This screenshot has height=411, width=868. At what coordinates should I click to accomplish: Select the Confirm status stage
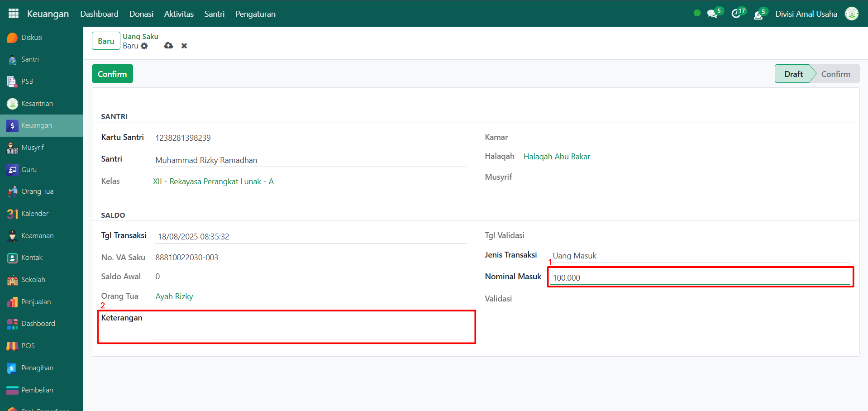(x=835, y=74)
